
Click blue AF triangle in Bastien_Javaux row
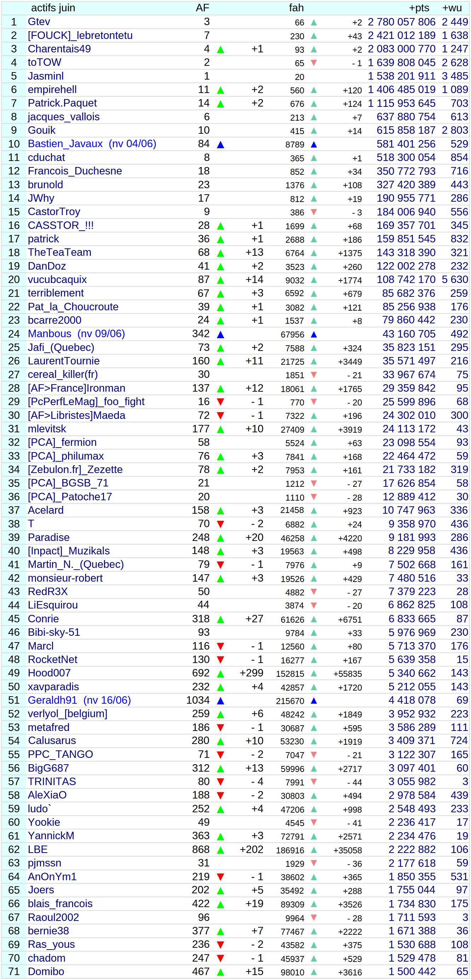(220, 145)
